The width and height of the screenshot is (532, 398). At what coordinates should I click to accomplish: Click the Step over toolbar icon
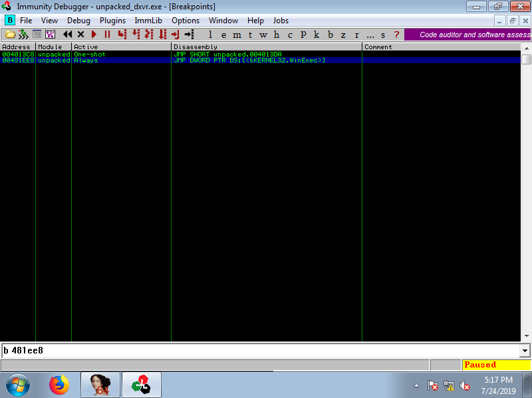click(x=136, y=35)
